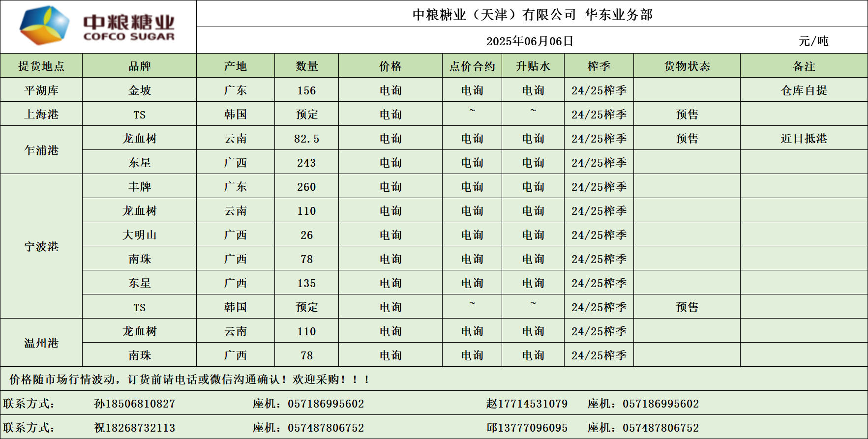868x439 pixels.
Task: Select the quantity cell 82.5
Action: click(306, 139)
